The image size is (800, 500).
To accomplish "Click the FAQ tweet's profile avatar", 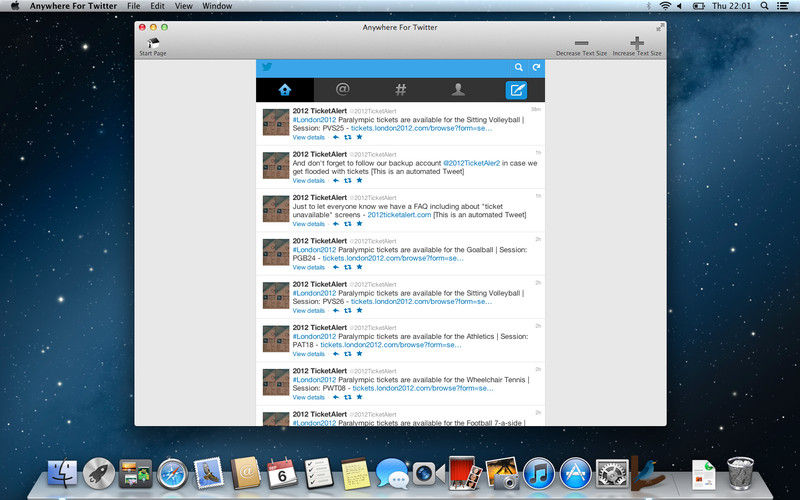I will pos(276,209).
